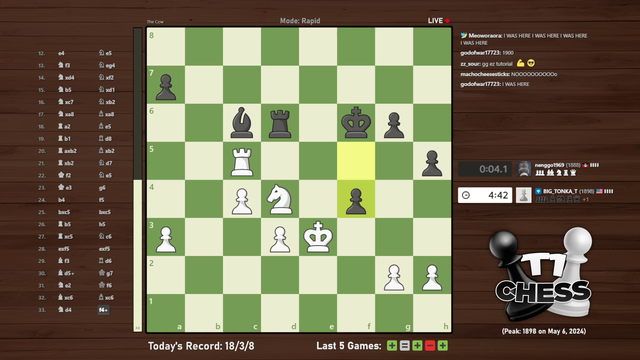This screenshot has height=360, width=640.
Task: Click the empty e4 square
Action: pyautogui.click(x=318, y=199)
